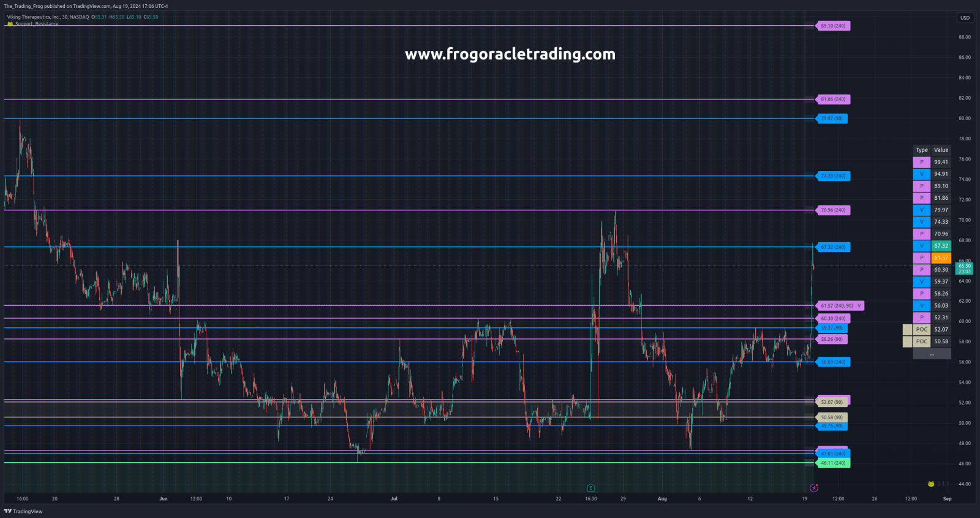Click the 88.00 tick on the price axis

click(965, 37)
